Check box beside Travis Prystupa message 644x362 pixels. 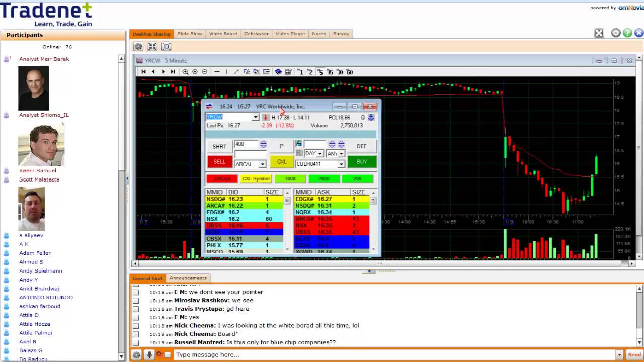point(135,309)
